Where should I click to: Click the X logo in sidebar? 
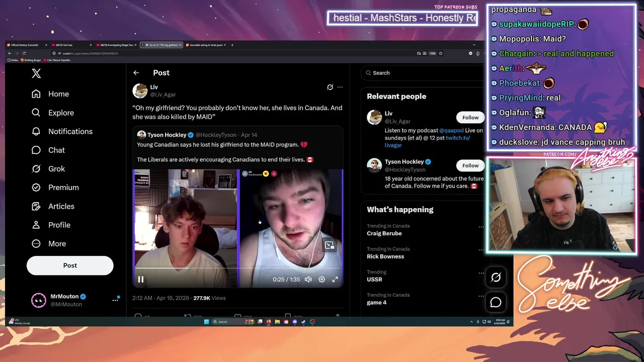[x=36, y=73]
